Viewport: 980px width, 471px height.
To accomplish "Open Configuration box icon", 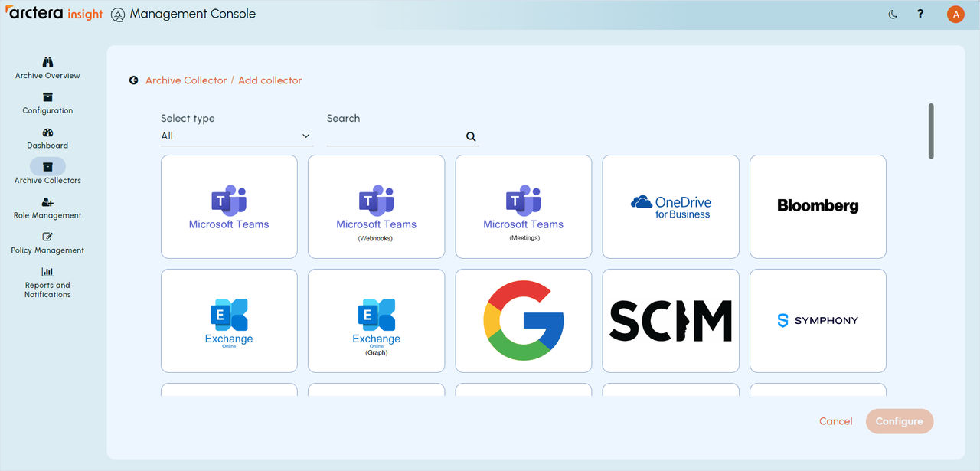I will point(47,97).
